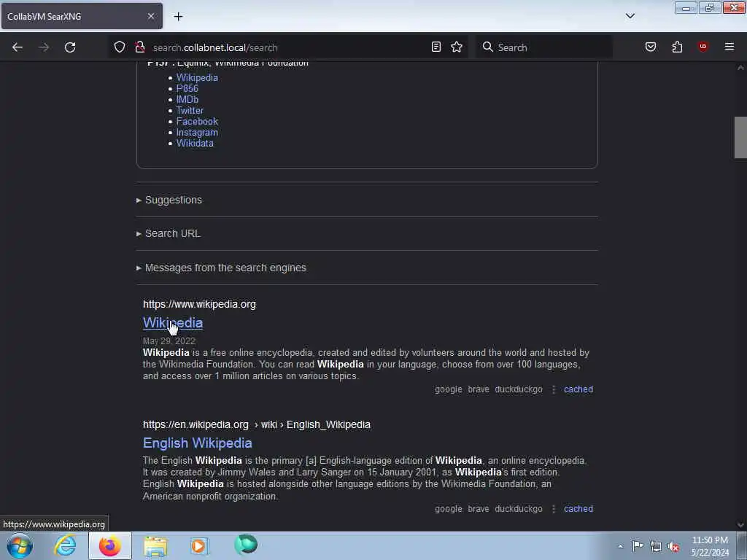Open the English Wikipedia result title
Viewport: 747px width, 560px height.
[197, 443]
